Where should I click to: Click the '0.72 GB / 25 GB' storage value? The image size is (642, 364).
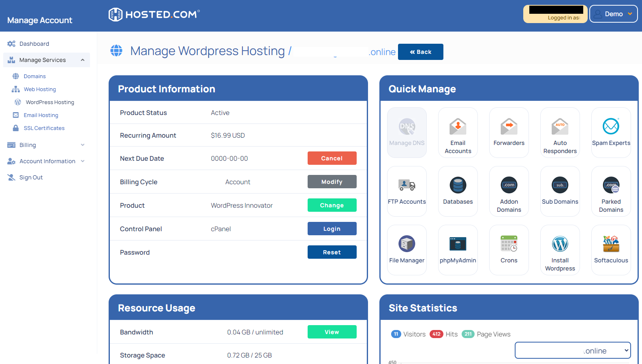coord(249,355)
